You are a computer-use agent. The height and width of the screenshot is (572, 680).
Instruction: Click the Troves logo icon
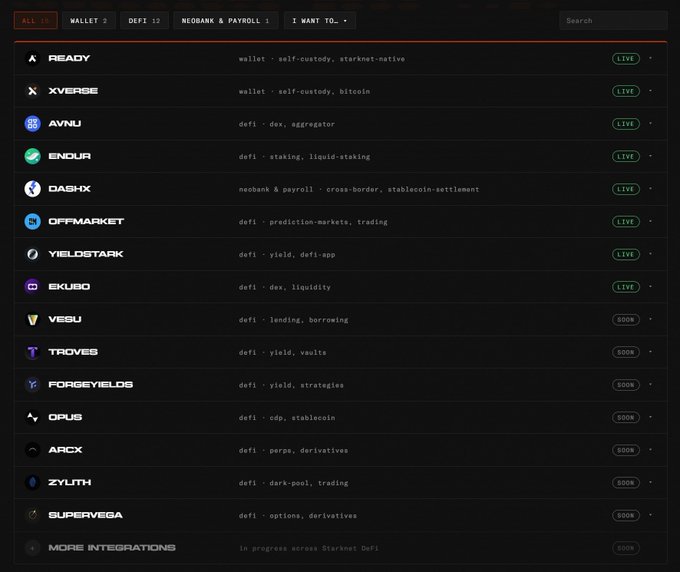[x=33, y=352]
